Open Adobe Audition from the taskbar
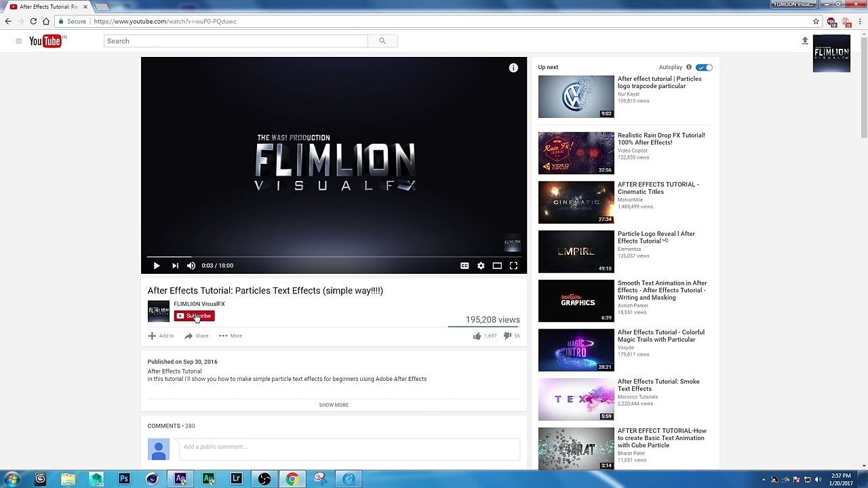868x488 pixels. pyautogui.click(x=208, y=479)
